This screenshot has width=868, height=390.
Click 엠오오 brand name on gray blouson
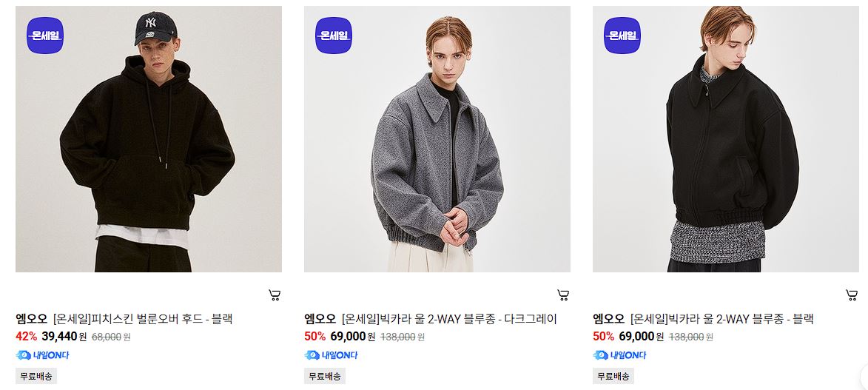(x=320, y=319)
